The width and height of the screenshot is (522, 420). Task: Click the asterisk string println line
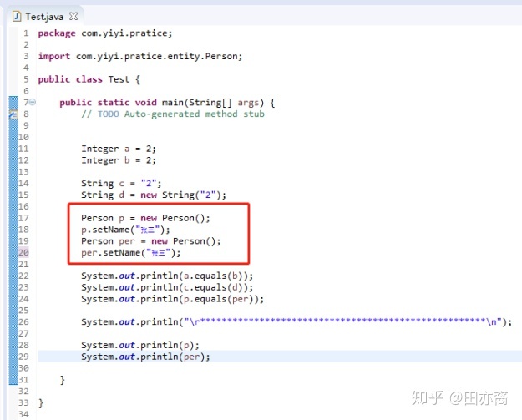tap(296, 321)
